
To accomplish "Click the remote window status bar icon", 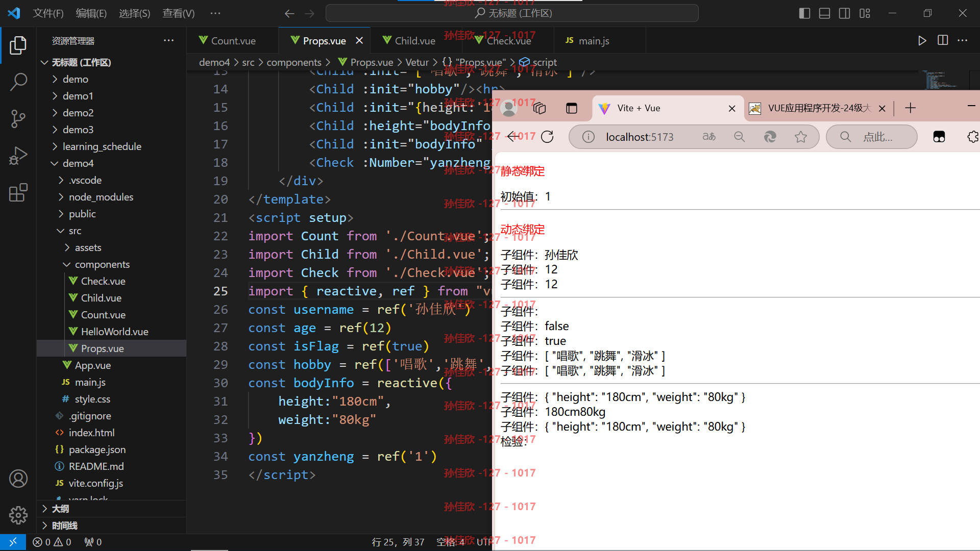I will click(x=13, y=542).
